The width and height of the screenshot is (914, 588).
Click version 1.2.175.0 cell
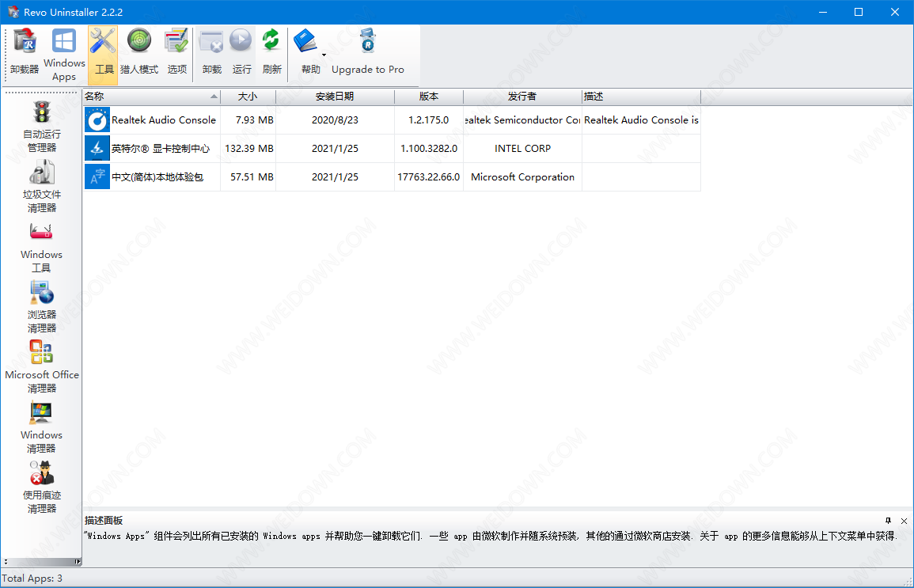click(428, 120)
